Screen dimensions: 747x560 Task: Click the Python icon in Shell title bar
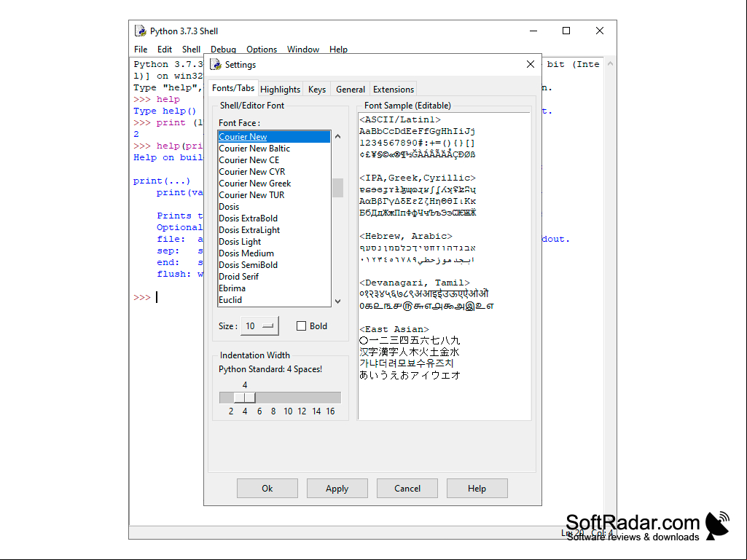point(141,31)
